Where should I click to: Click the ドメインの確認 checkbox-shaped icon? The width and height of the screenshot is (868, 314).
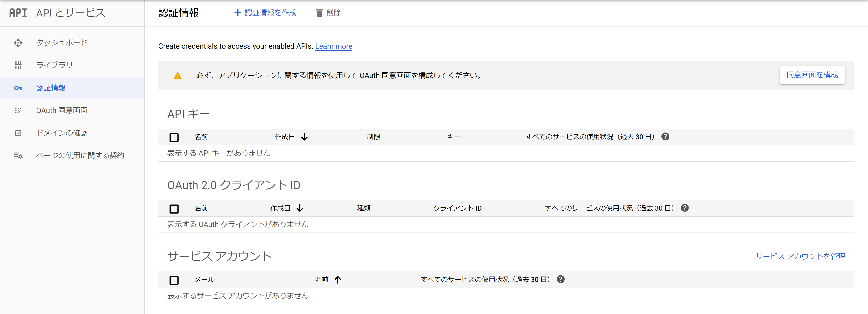(18, 133)
